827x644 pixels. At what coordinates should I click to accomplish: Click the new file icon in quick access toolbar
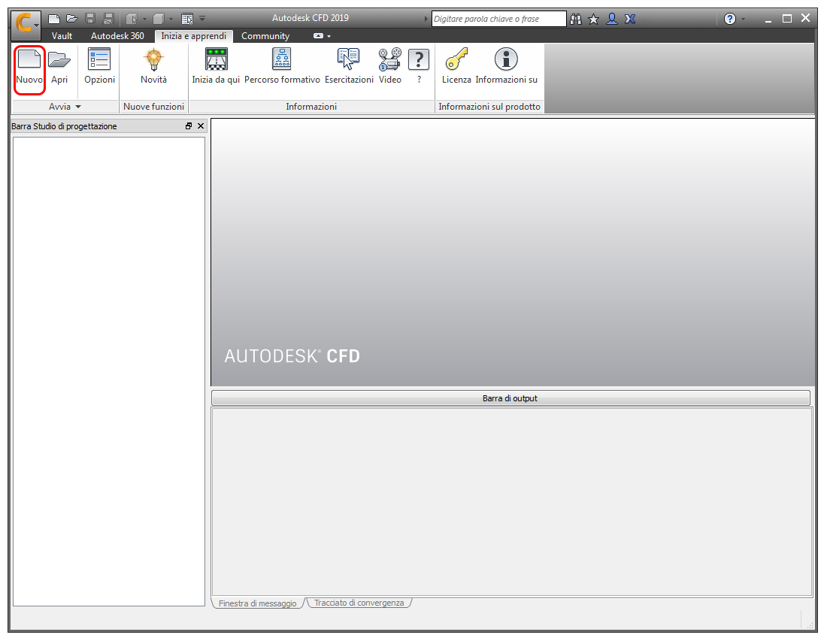point(54,19)
